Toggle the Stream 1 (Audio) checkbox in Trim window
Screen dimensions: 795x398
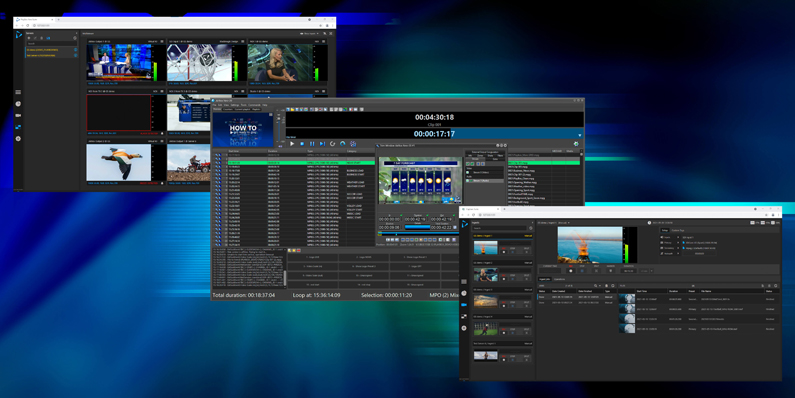pos(467,180)
